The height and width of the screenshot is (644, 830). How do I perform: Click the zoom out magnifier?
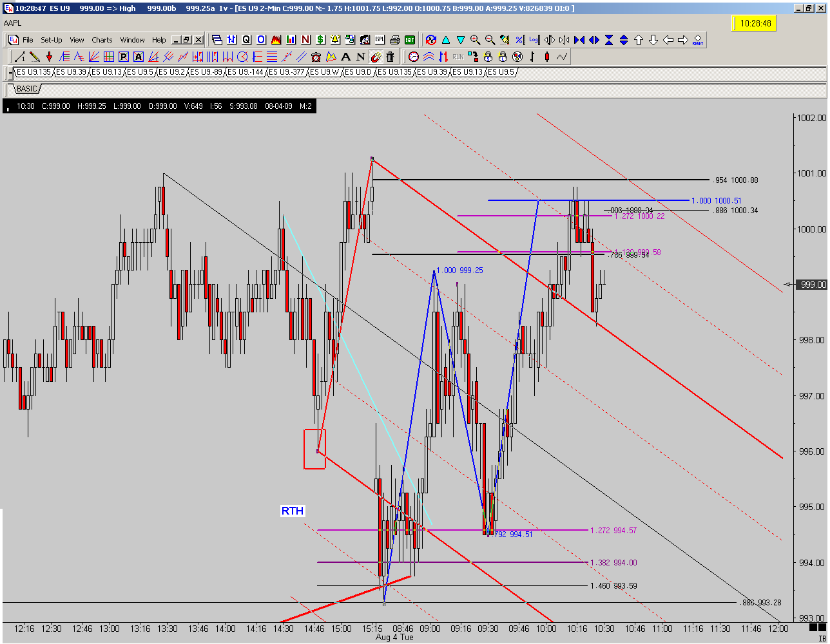point(490,40)
